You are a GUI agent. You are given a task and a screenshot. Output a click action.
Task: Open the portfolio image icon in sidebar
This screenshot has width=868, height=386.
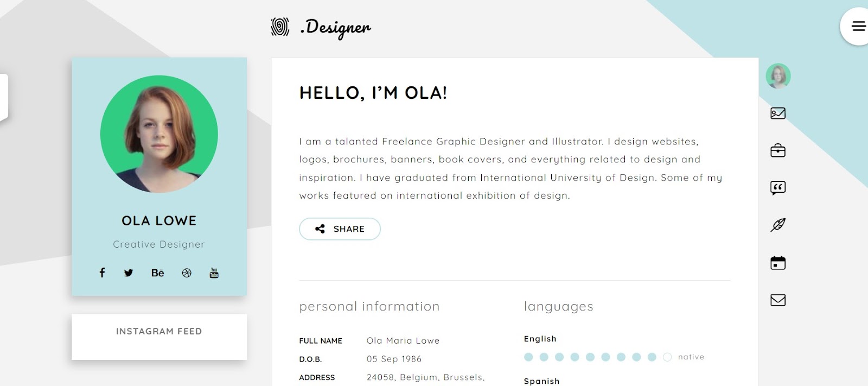coord(778,113)
